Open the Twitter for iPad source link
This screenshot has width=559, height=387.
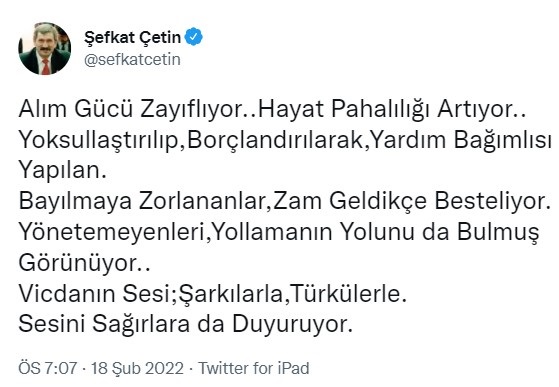(x=253, y=368)
